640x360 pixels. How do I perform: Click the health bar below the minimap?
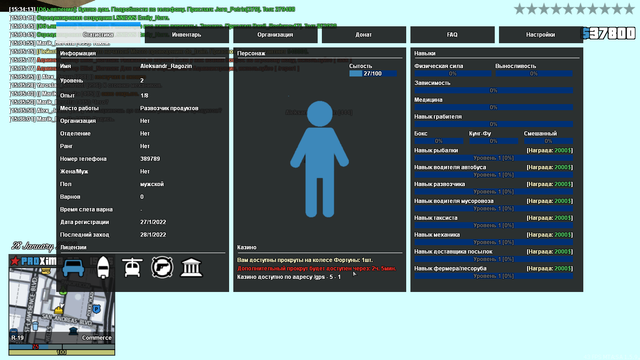coord(62,347)
